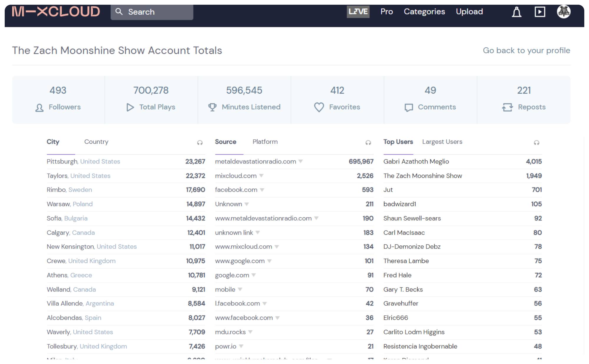Expand www.mixcloud.com source arrow
Viewport: 589px width, 364px height.
tap(277, 247)
